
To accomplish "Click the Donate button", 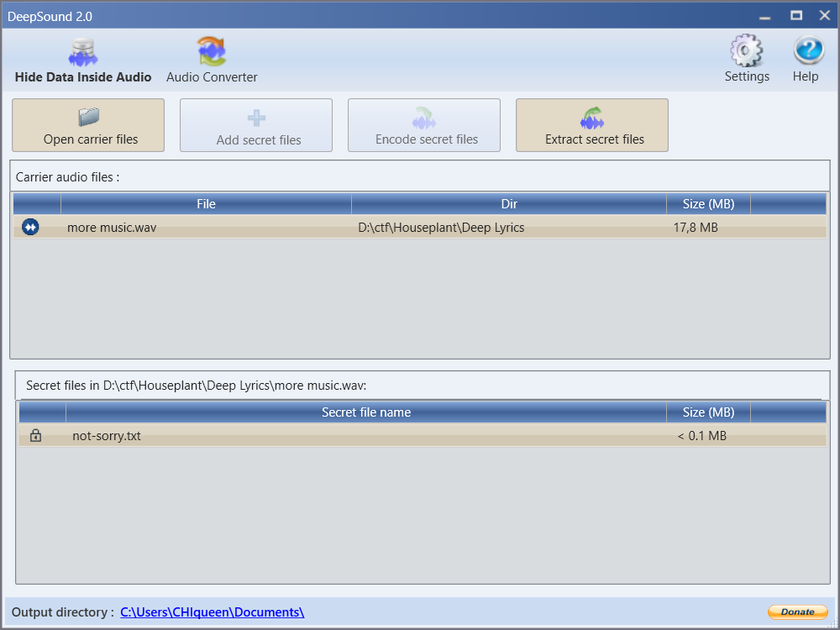I will click(798, 612).
